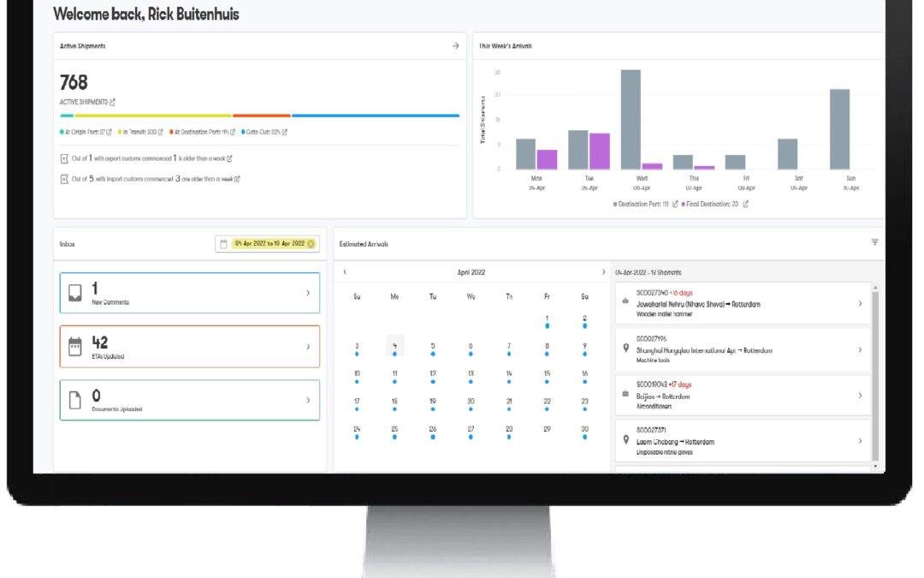The image size is (924, 578).
Task: Go to previous month in calendar
Action: [345, 272]
